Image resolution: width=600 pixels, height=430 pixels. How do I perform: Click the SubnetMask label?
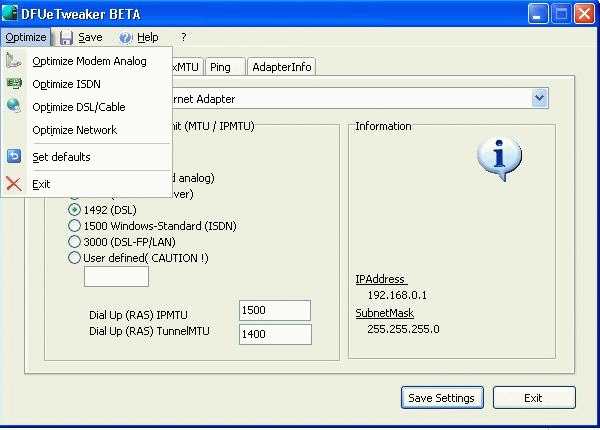tap(385, 313)
